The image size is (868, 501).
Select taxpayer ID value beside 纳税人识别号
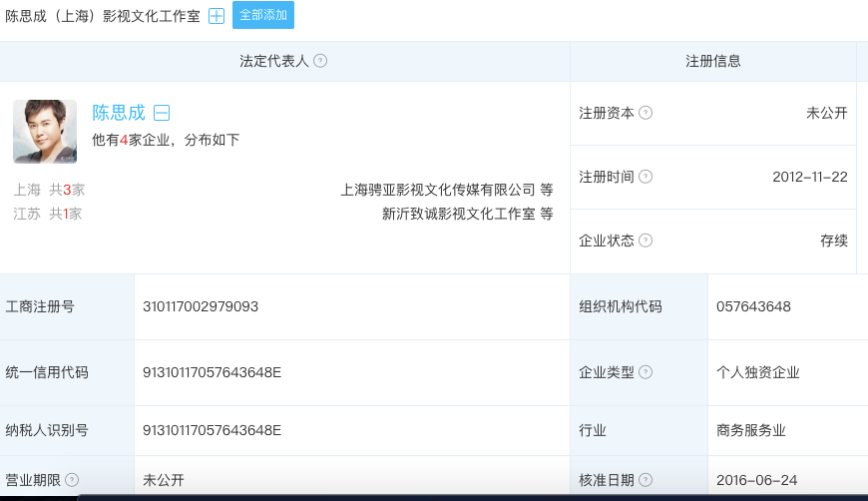point(213,430)
